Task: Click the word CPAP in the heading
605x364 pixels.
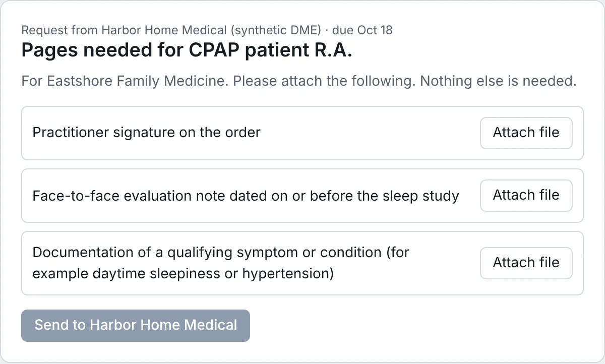Action: coord(214,51)
